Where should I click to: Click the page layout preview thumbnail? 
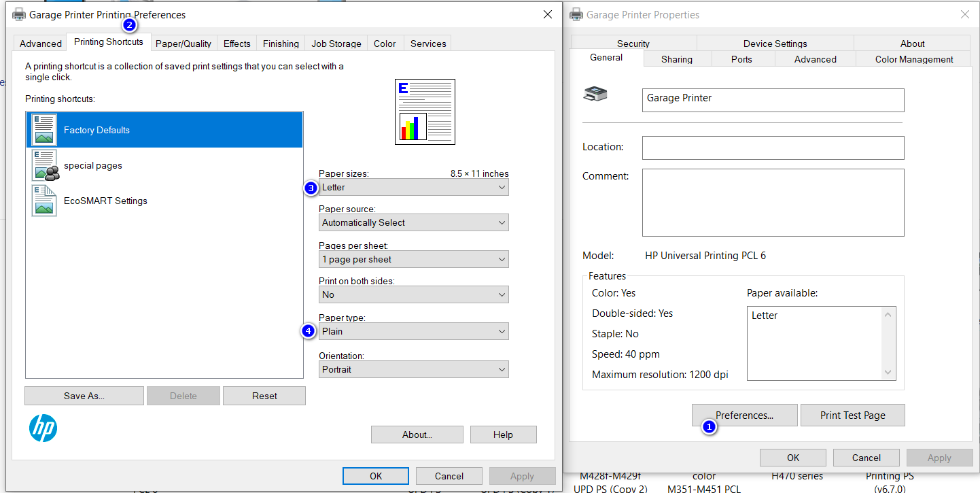pos(425,112)
